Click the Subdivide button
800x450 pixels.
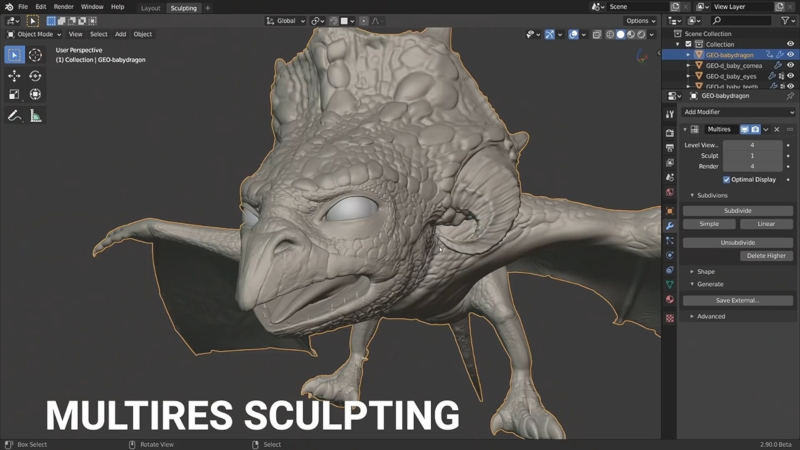pos(738,211)
